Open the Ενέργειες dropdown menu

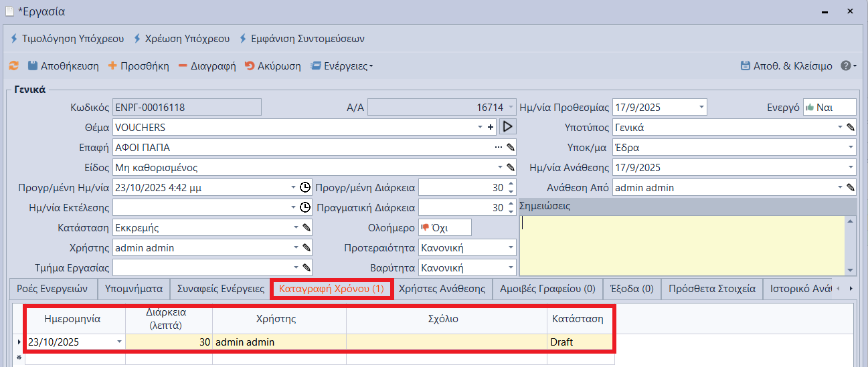(342, 66)
